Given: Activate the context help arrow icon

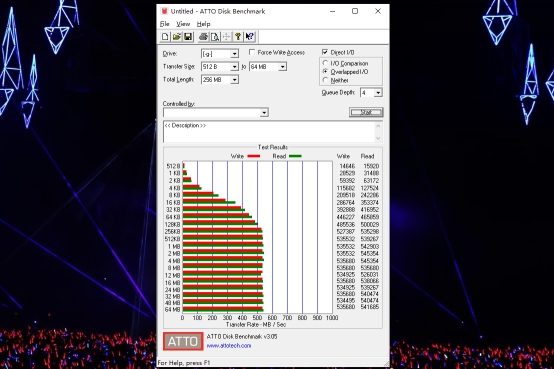Looking at the screenshot, I should pyautogui.click(x=249, y=36).
